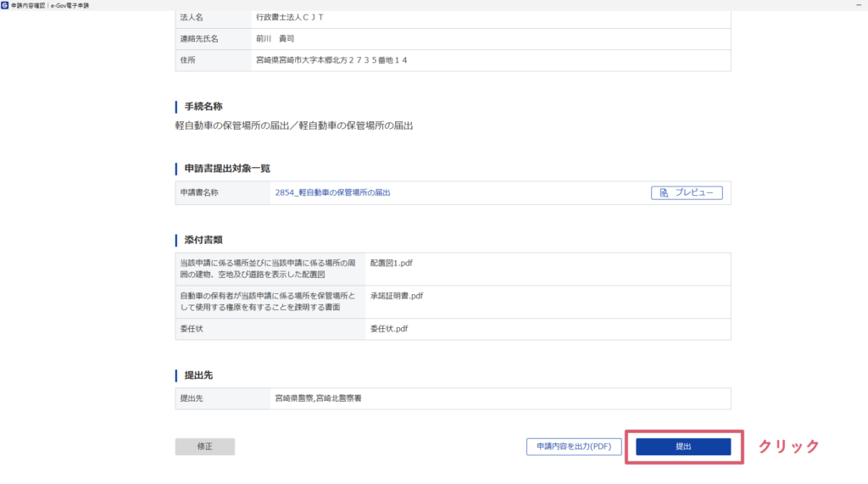
Task: Select the 委任状.pdf attachment name
Action: pyautogui.click(x=389, y=329)
